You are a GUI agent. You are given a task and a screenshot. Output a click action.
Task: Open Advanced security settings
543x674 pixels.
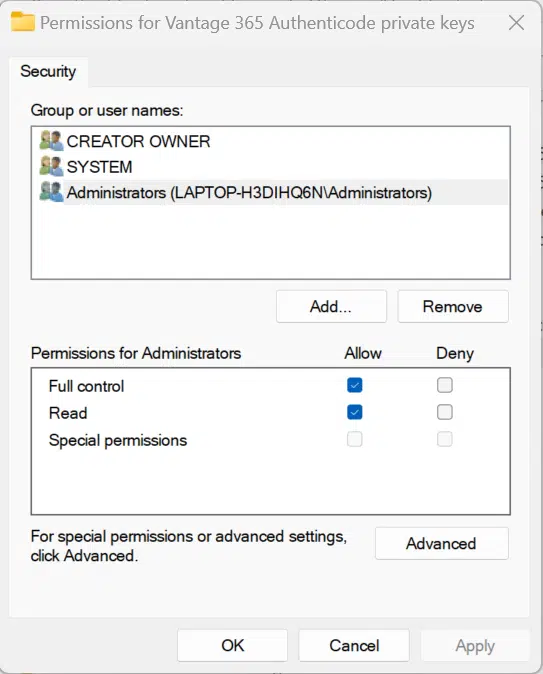442,543
